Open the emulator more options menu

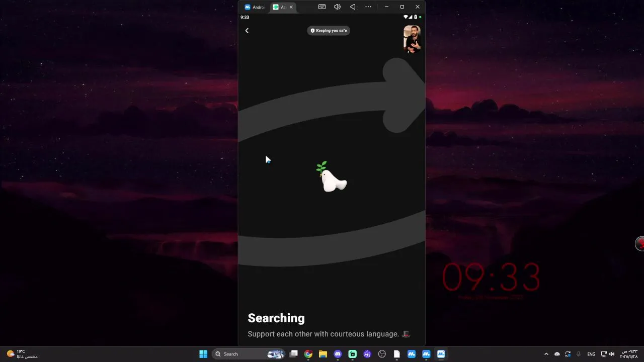point(368,7)
